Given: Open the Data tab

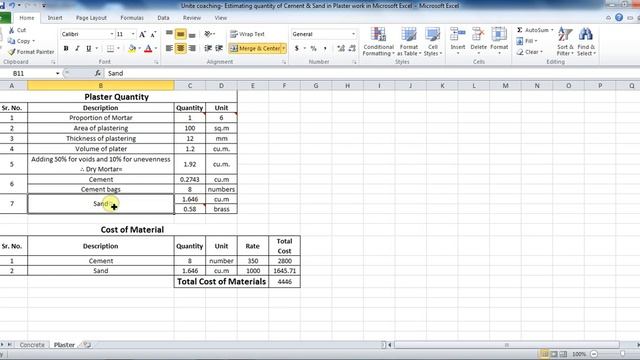Looking at the screenshot, I should (x=163, y=18).
